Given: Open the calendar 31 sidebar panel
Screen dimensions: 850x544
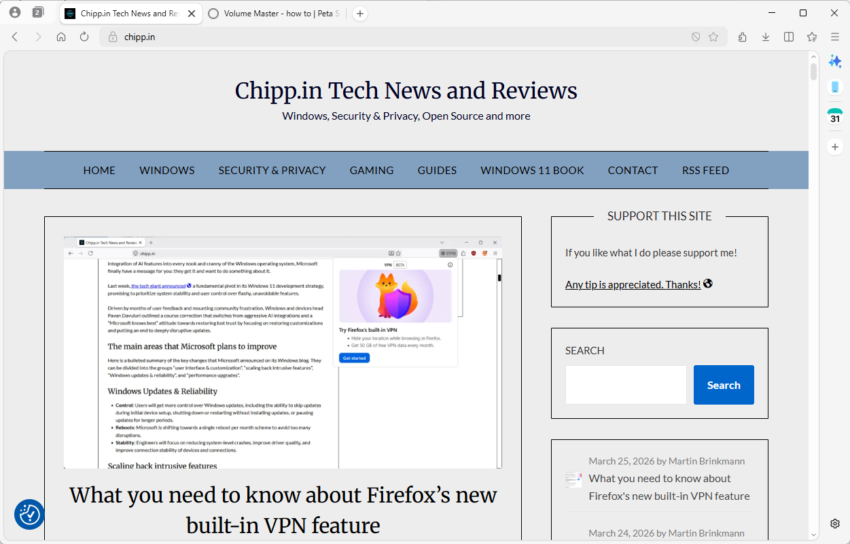Looking at the screenshot, I should point(835,116).
